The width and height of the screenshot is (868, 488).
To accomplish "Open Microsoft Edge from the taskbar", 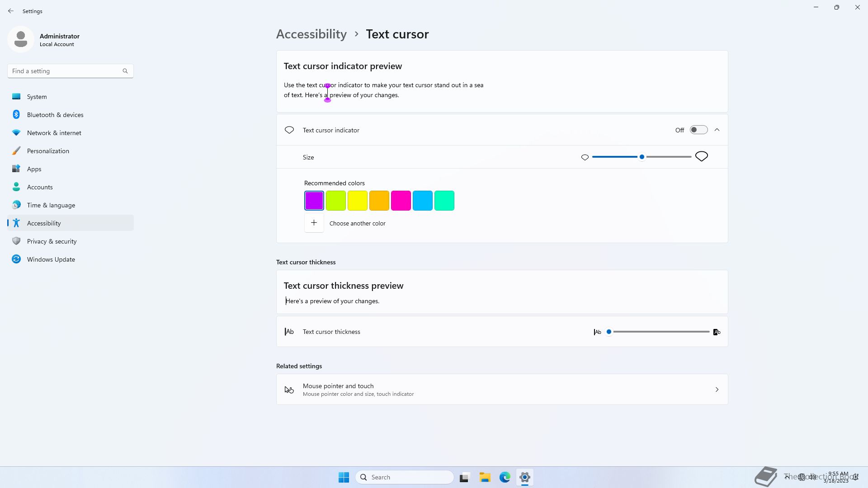I will tap(505, 477).
